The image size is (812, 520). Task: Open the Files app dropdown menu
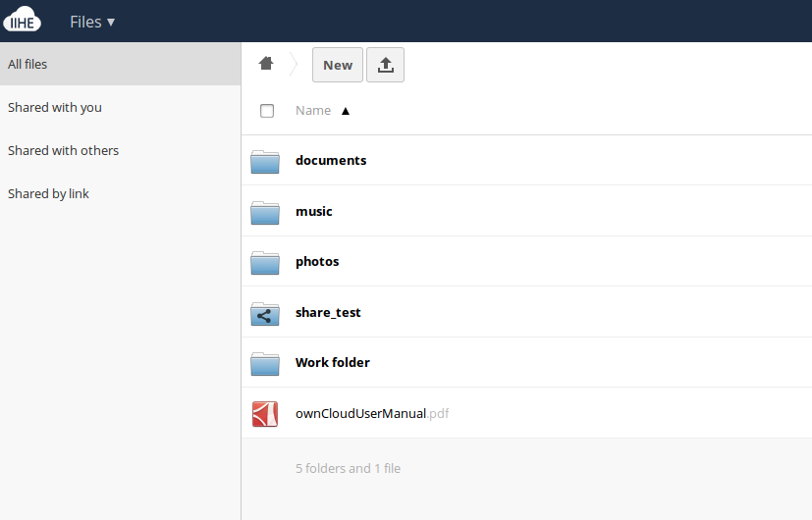pos(92,22)
